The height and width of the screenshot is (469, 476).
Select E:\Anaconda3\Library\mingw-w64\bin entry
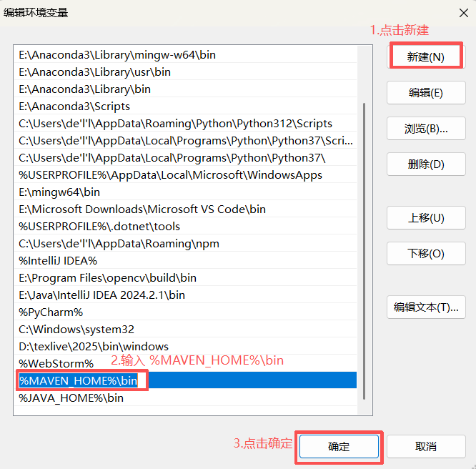(x=186, y=54)
